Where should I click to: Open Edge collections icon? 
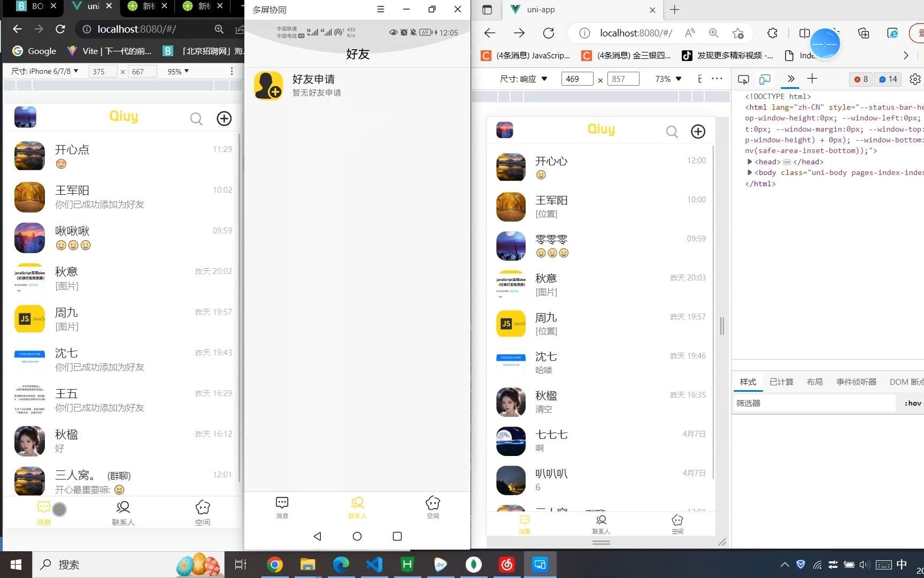tap(864, 33)
